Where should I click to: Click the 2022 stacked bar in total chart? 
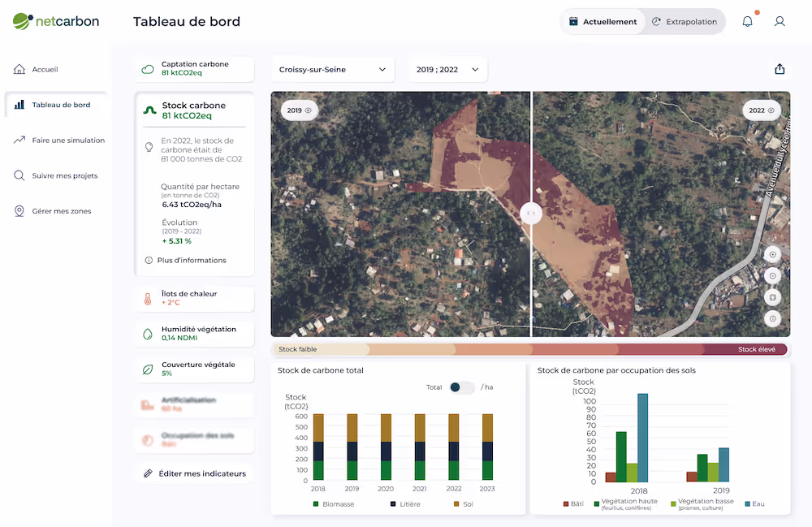point(454,447)
